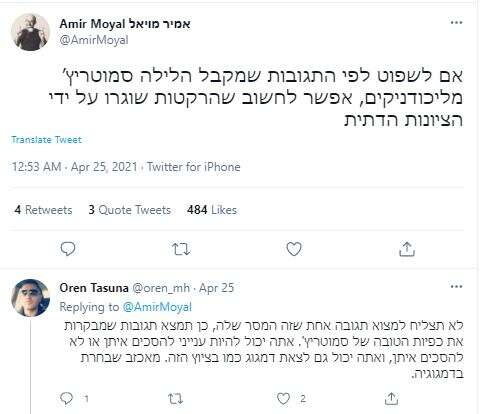497x414 pixels.
Task: Retweet Amir Moyal's main tweet
Action: 181,249
